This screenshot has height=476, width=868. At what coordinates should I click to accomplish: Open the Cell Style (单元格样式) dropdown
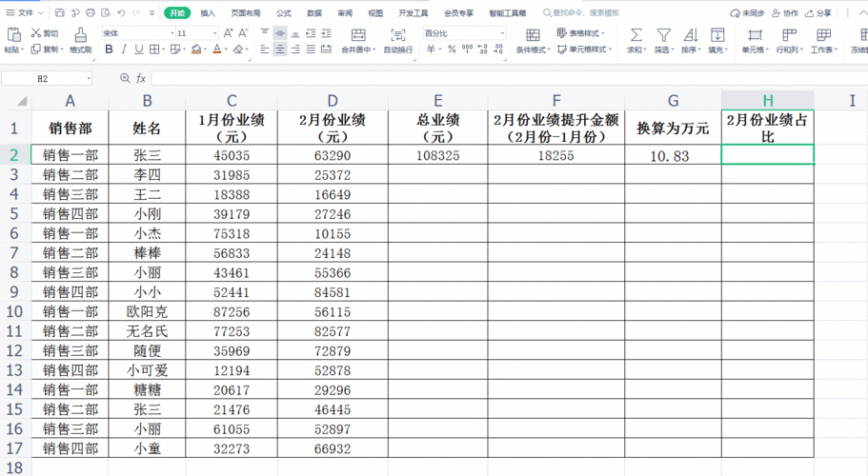(x=584, y=50)
